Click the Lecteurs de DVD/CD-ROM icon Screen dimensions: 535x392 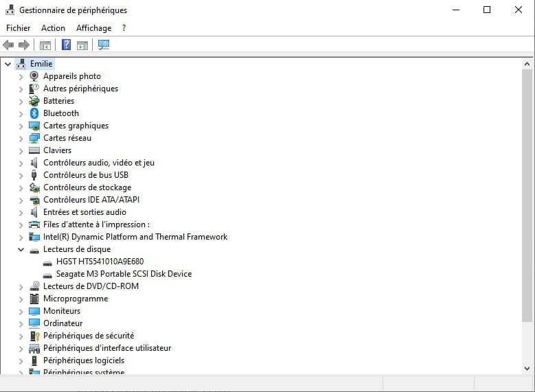point(34,286)
